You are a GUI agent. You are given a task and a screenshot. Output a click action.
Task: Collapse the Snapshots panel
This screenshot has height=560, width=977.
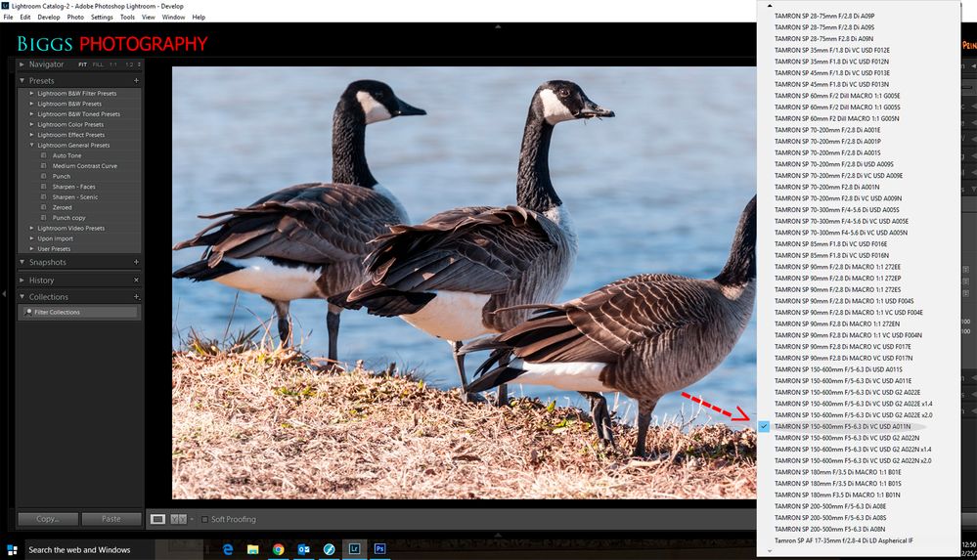tap(22, 262)
